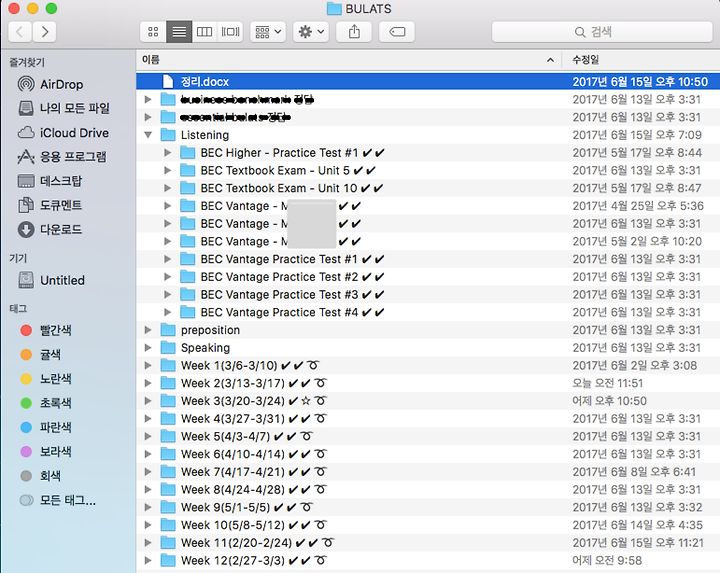Expand the Week 6(4/10-4/14) folder
The width and height of the screenshot is (720, 573).
tap(148, 454)
